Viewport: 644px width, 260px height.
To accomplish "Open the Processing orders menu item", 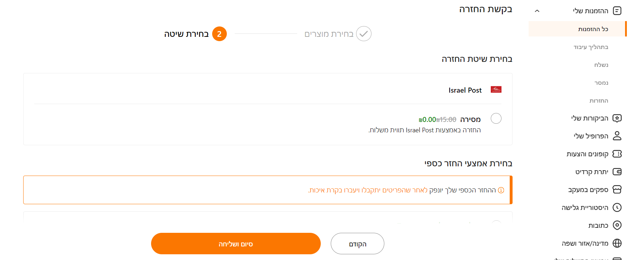I will (x=591, y=47).
